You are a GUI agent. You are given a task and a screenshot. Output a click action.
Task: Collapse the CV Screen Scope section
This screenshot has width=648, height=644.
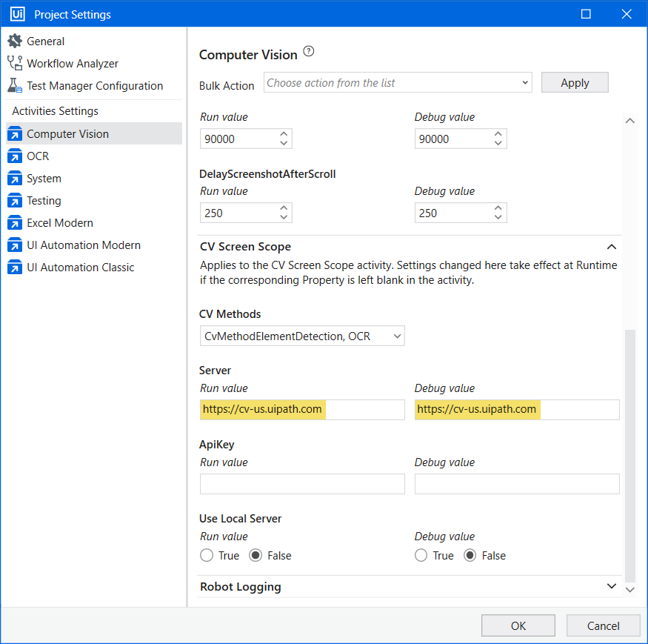click(x=611, y=247)
